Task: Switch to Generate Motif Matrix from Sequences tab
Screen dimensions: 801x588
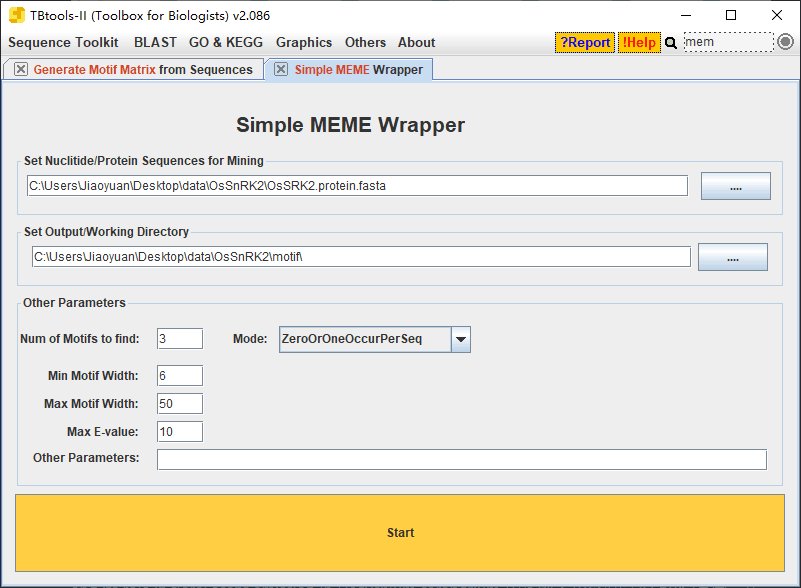Action: coord(143,69)
